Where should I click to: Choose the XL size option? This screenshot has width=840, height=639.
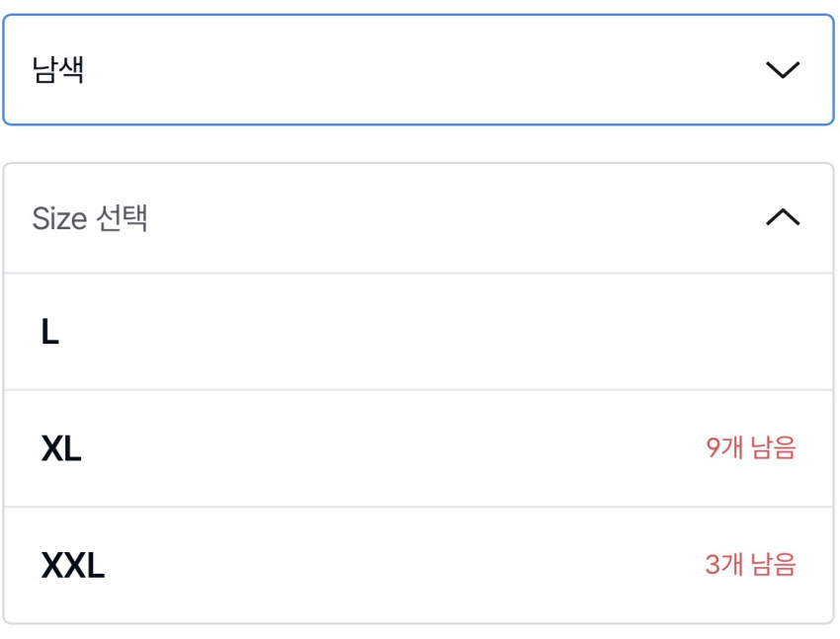(418, 448)
